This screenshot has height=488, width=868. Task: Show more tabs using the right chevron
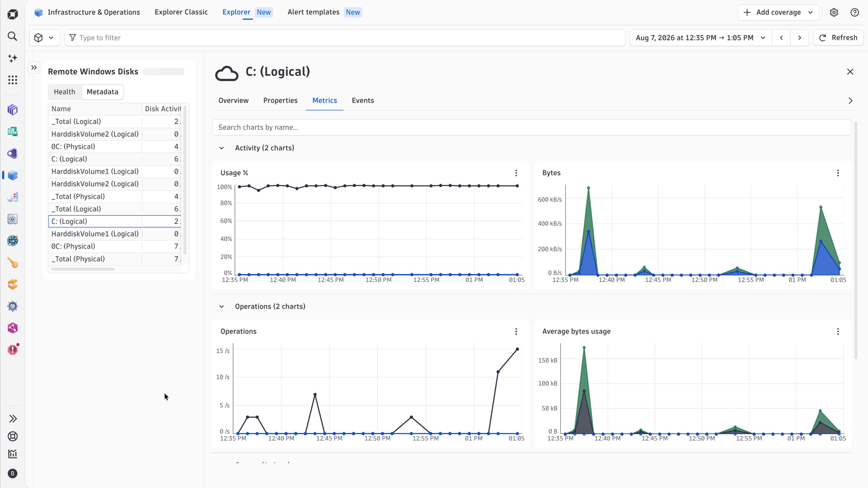point(850,100)
